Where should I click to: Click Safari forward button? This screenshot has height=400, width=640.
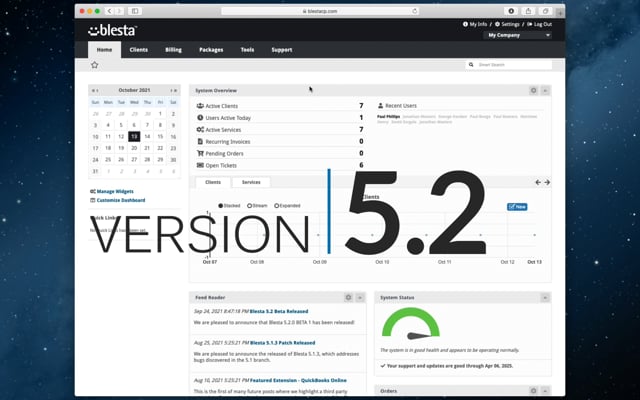pyautogui.click(x=119, y=11)
